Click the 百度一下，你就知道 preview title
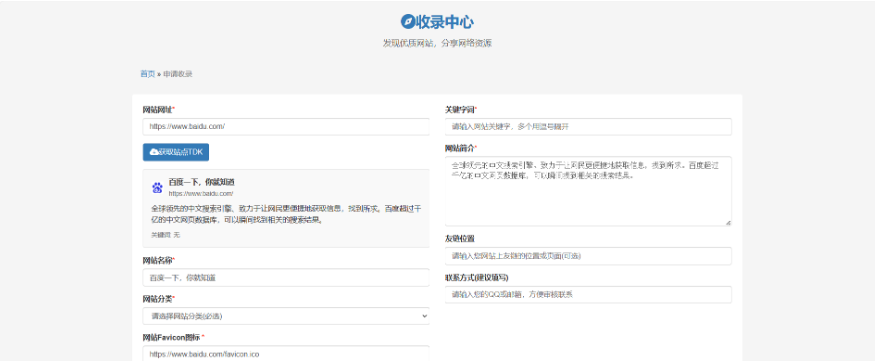 (201, 182)
